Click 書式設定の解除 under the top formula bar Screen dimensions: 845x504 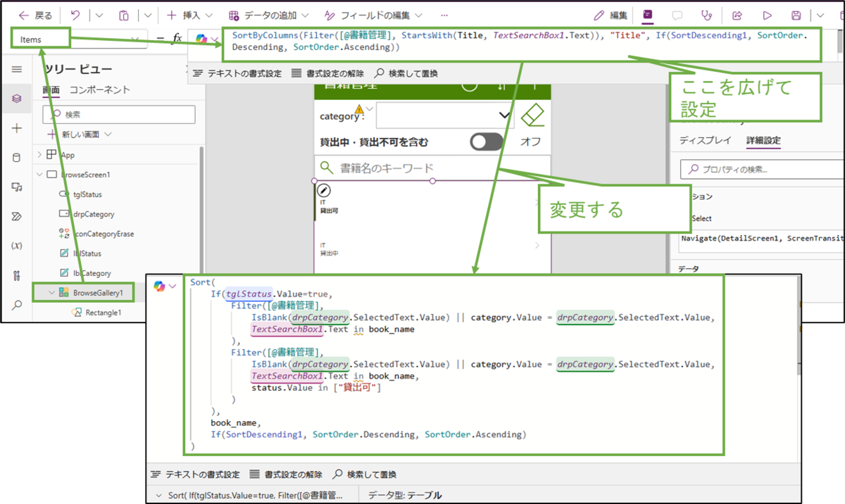(x=327, y=73)
